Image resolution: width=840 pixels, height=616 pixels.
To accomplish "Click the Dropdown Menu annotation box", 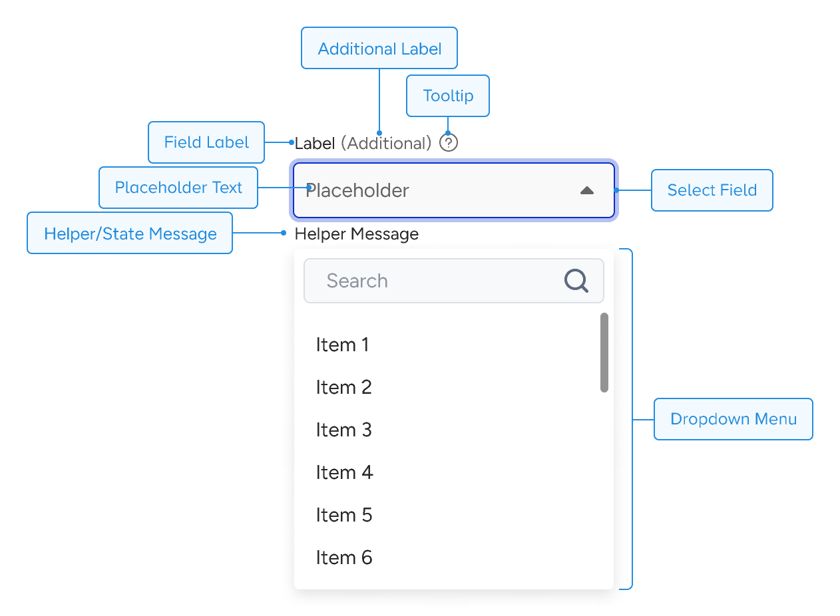I will click(x=733, y=419).
